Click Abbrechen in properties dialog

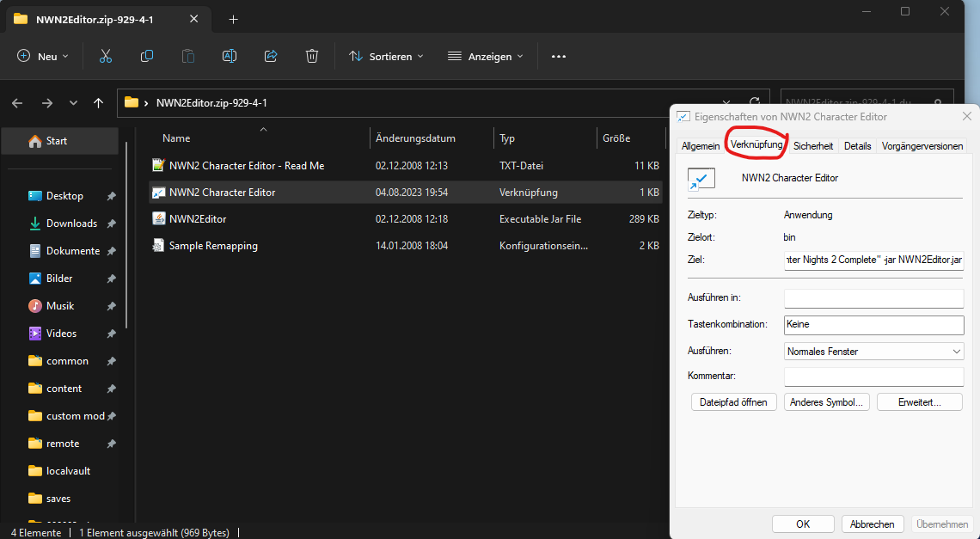872,524
